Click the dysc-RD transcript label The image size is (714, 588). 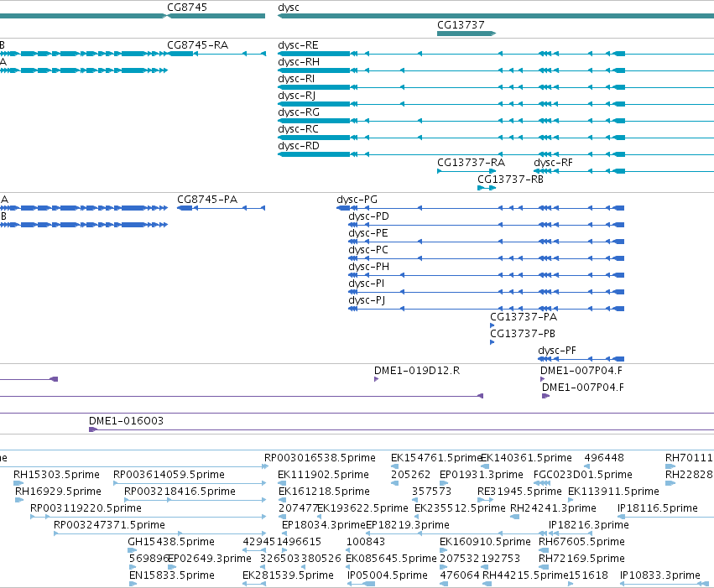[x=299, y=146]
